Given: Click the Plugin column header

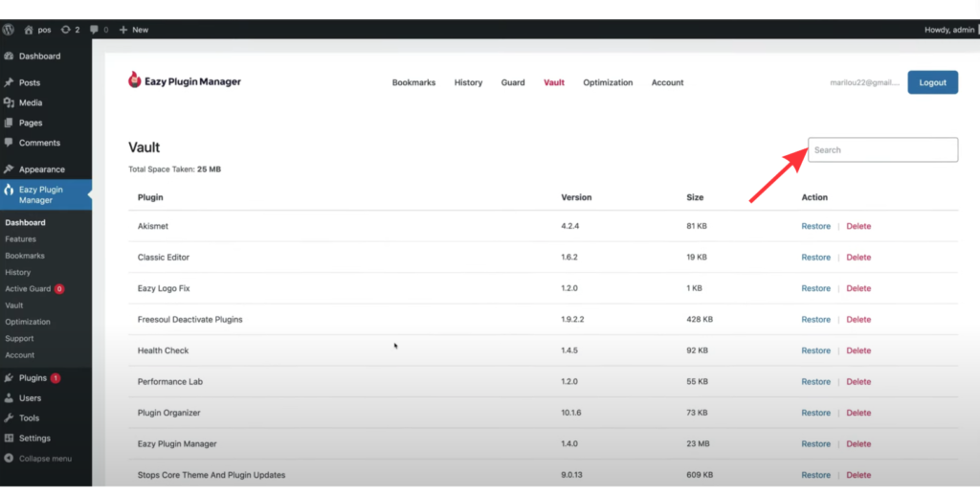Looking at the screenshot, I should (150, 197).
